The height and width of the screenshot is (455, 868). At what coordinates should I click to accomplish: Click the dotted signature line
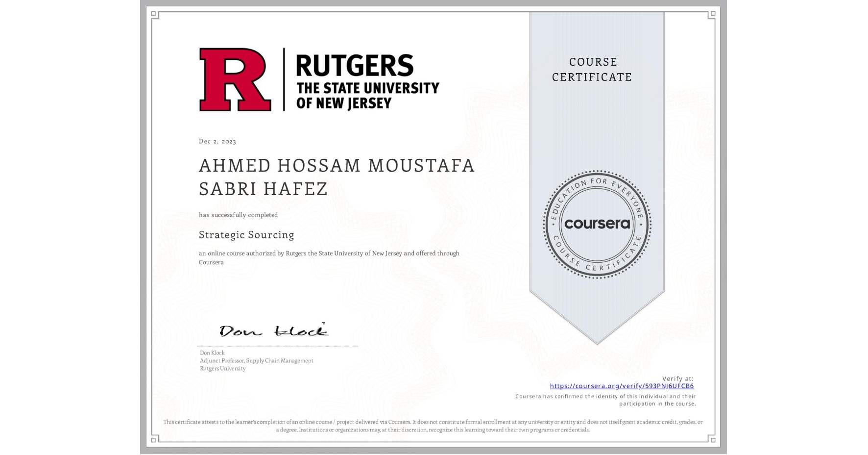(277, 346)
